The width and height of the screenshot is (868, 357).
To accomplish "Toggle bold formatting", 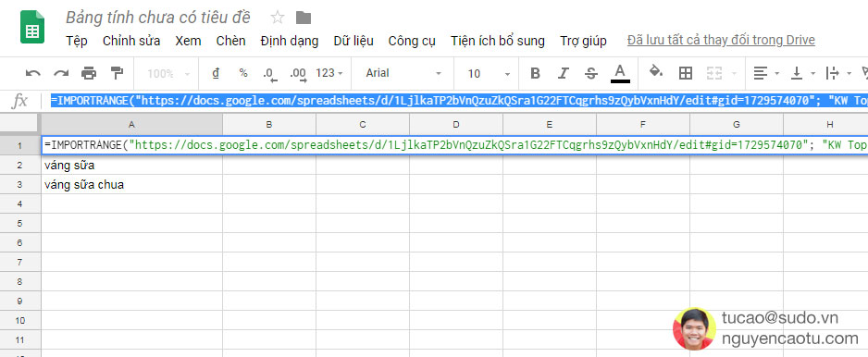I will pos(535,73).
